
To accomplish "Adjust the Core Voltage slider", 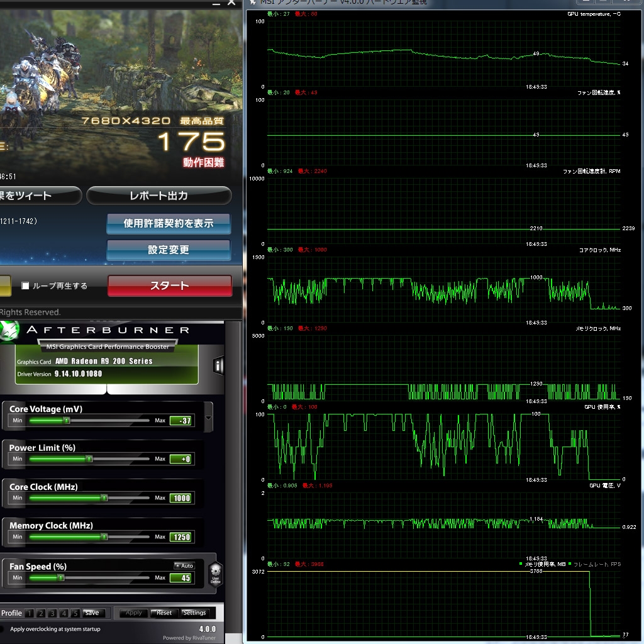I will [89, 420].
